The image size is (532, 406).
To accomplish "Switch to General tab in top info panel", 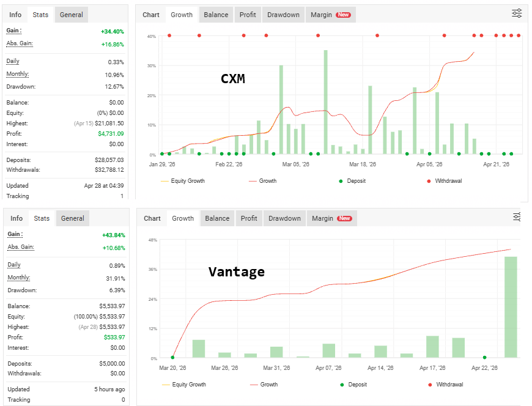I will [72, 15].
